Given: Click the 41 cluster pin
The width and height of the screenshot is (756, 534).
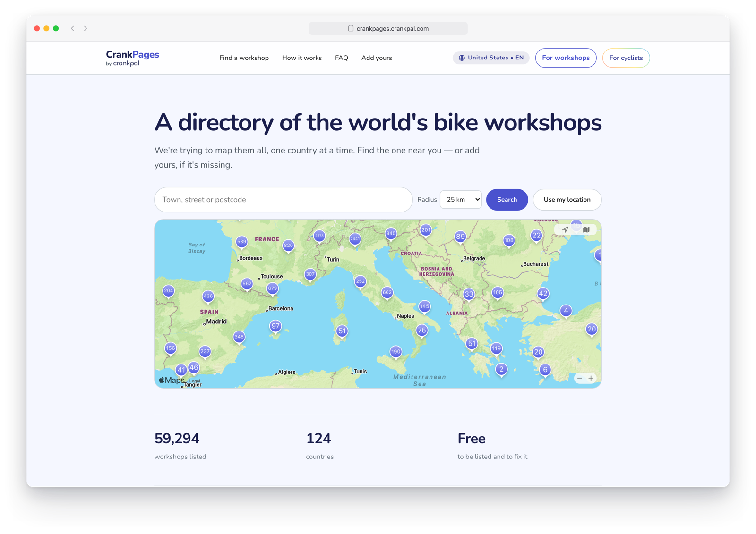Looking at the screenshot, I should [x=181, y=370].
